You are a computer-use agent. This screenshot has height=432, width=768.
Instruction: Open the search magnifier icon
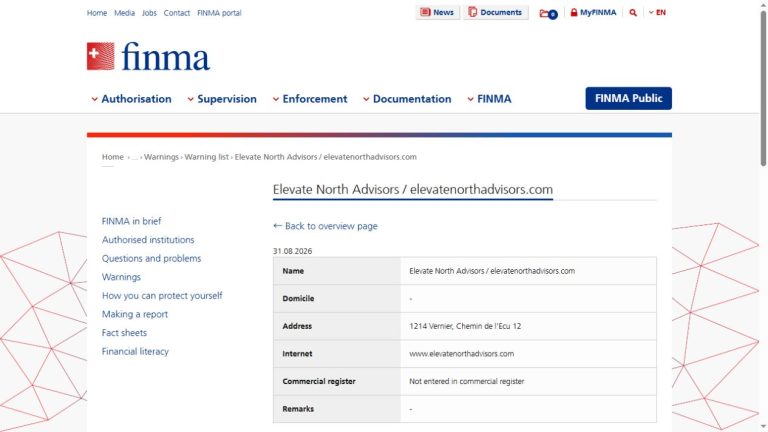pyautogui.click(x=633, y=13)
